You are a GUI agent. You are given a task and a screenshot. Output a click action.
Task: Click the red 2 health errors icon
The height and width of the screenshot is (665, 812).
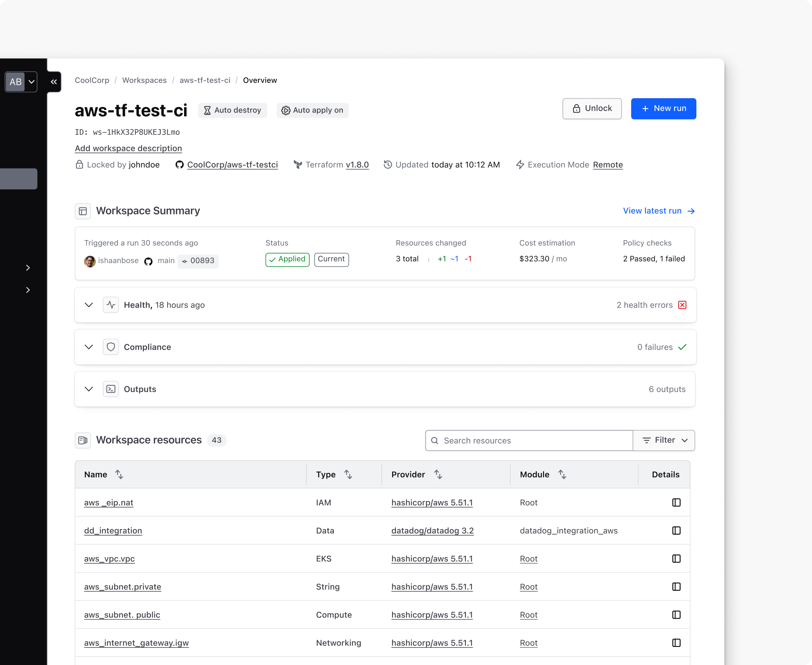pos(682,304)
